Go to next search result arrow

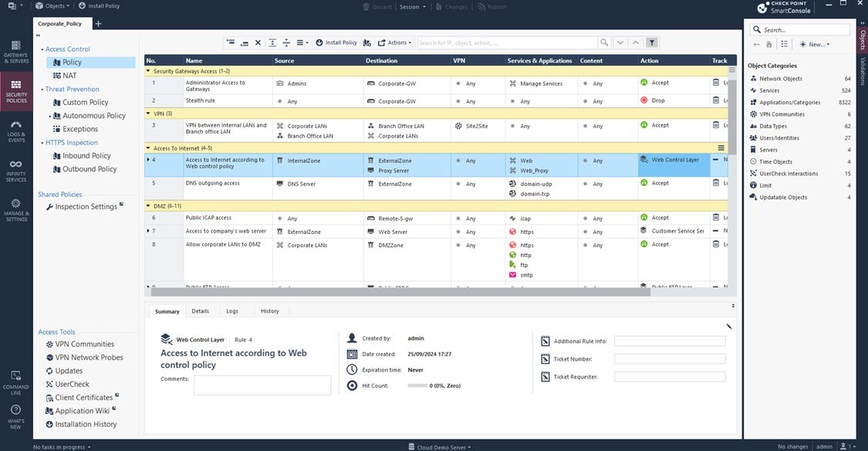pos(620,42)
